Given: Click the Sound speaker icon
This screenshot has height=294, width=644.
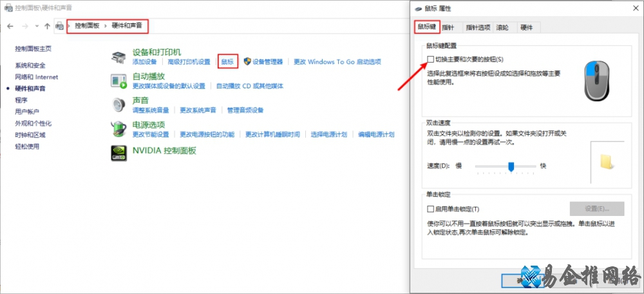Looking at the screenshot, I should 118,105.
